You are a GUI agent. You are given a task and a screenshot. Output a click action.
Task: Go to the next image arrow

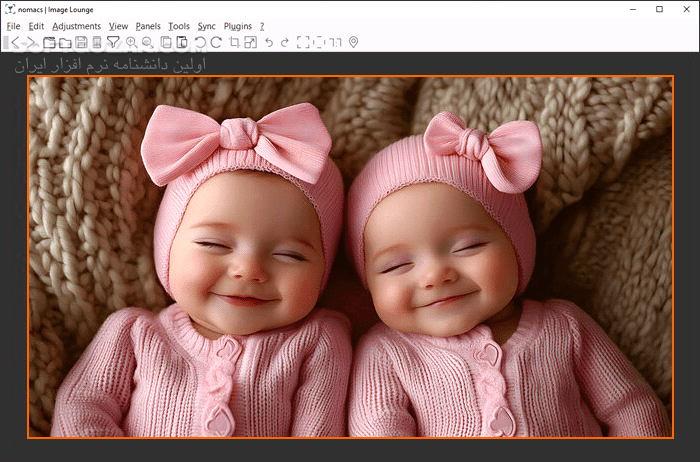pos(31,42)
